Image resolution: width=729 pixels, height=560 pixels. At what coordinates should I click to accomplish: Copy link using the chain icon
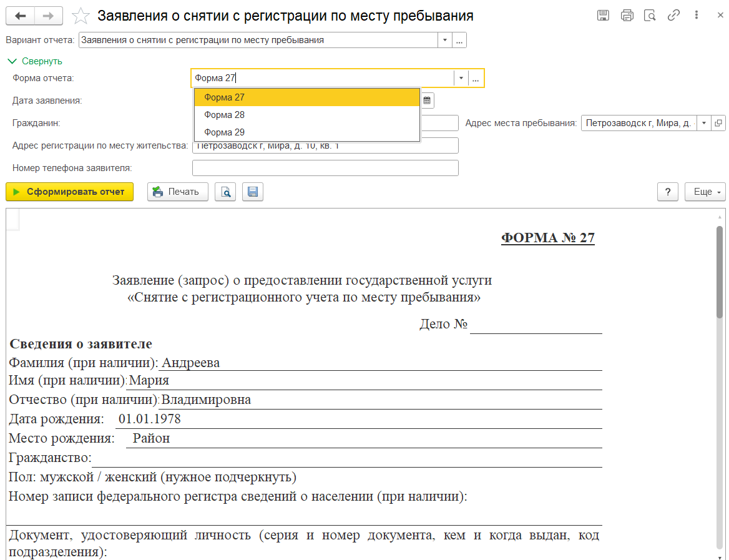[673, 16]
